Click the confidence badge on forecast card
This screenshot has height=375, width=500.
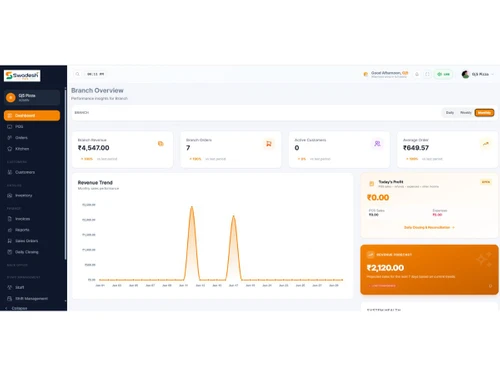pos(382,286)
